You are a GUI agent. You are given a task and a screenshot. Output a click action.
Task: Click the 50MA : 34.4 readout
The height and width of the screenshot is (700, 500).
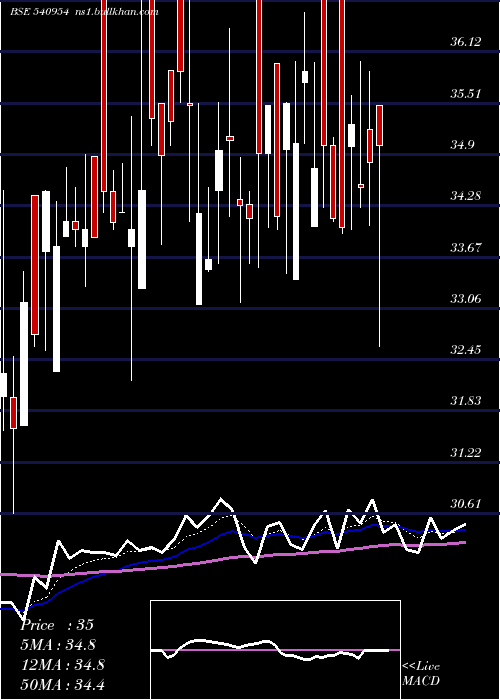point(63,684)
